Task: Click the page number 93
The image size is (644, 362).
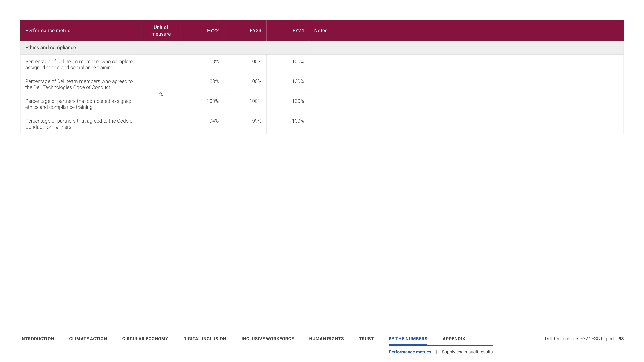Action: 621,339
